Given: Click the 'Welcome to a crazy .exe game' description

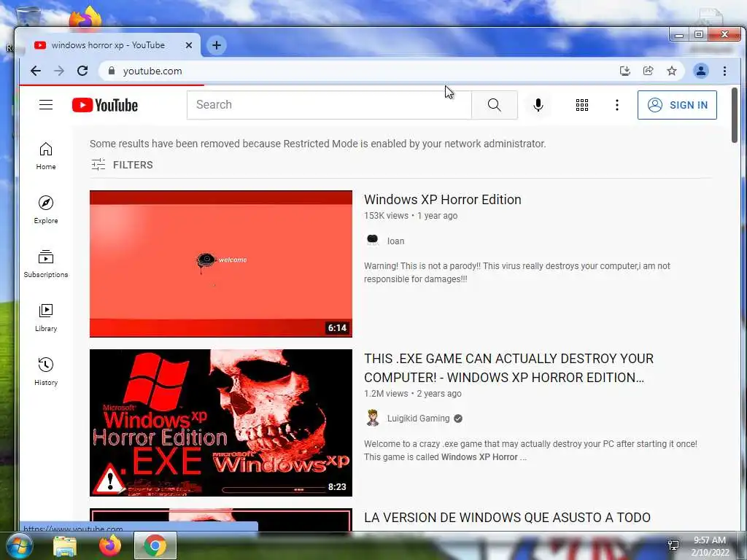Looking at the screenshot, I should click(530, 451).
